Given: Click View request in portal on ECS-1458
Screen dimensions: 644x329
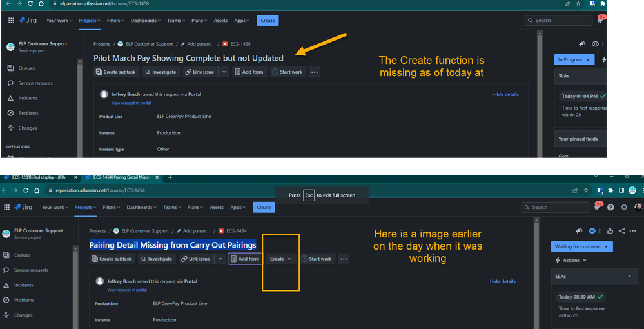Looking at the screenshot, I should pyautogui.click(x=131, y=103).
